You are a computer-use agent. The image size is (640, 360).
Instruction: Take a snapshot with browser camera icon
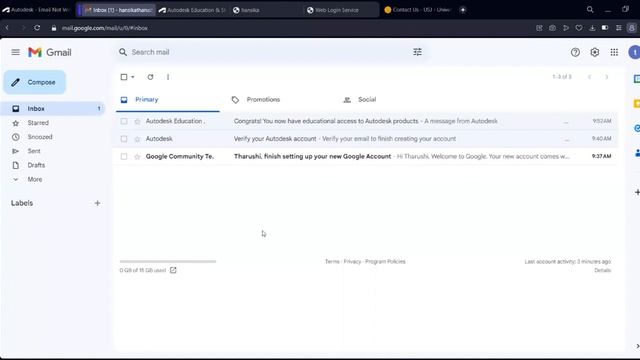tap(552, 28)
